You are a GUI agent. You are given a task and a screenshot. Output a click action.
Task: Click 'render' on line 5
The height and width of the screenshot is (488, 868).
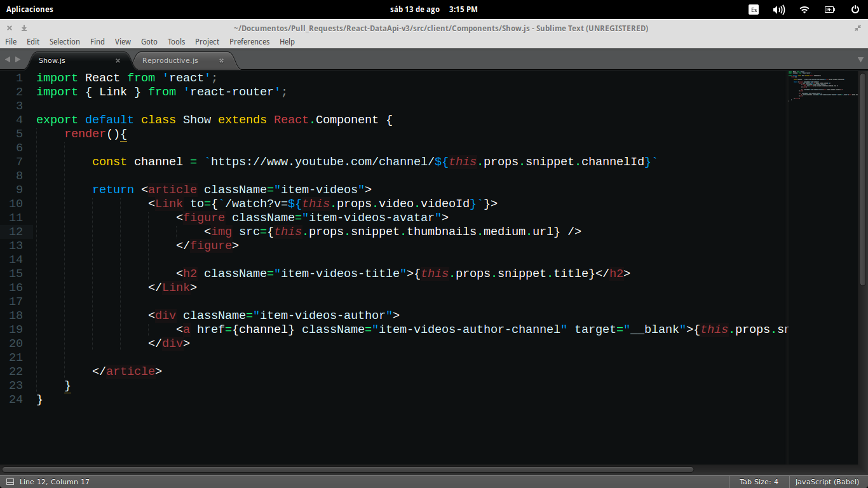(85, 133)
